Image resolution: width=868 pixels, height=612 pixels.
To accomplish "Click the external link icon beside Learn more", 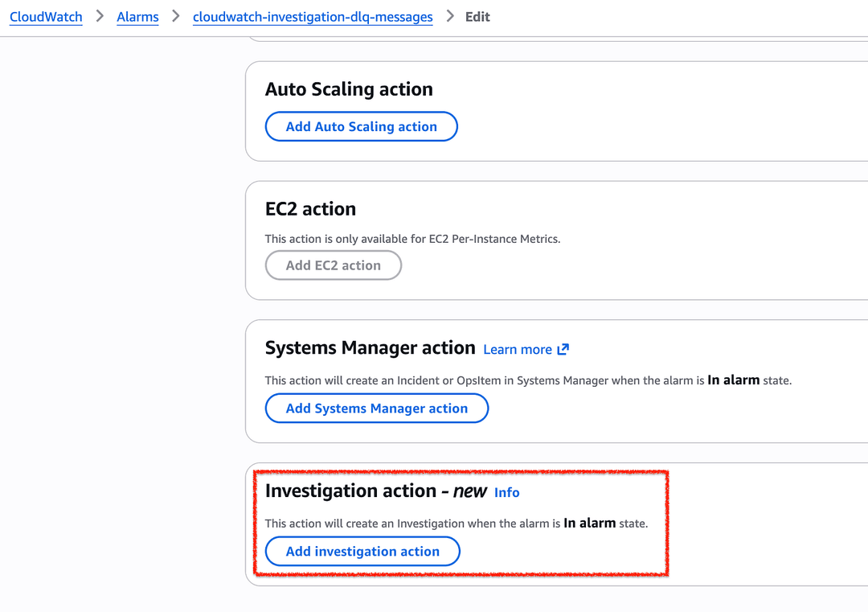I will pyautogui.click(x=563, y=349).
